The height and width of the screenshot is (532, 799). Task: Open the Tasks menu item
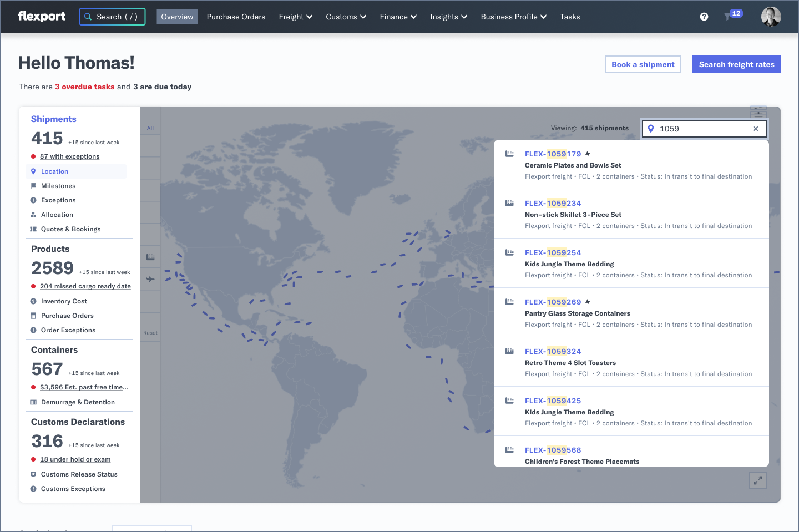[570, 17]
